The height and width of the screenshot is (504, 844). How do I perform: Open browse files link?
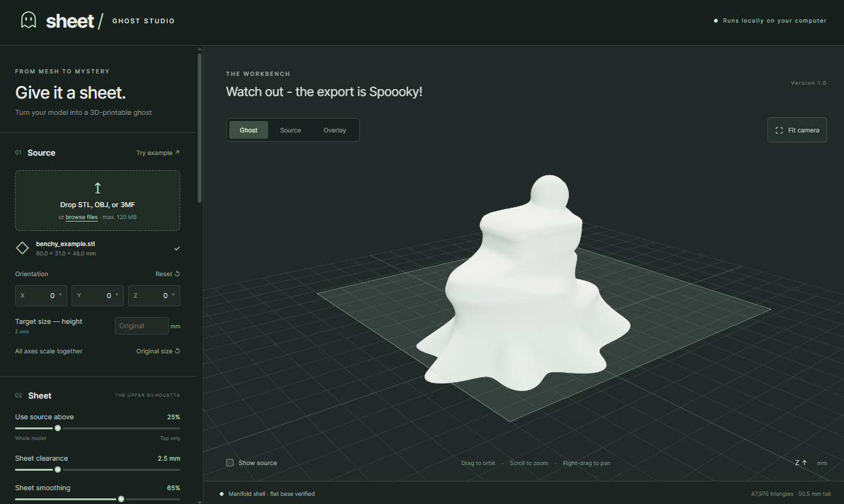click(82, 217)
